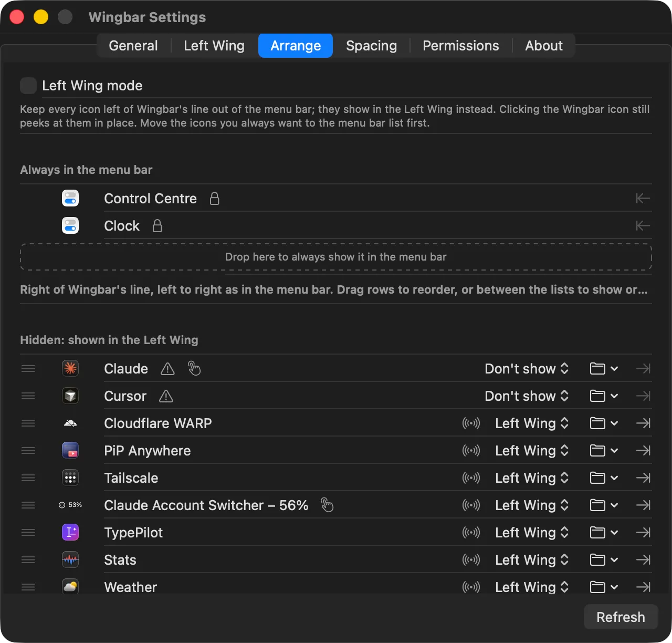Click the Refresh button

click(x=621, y=617)
